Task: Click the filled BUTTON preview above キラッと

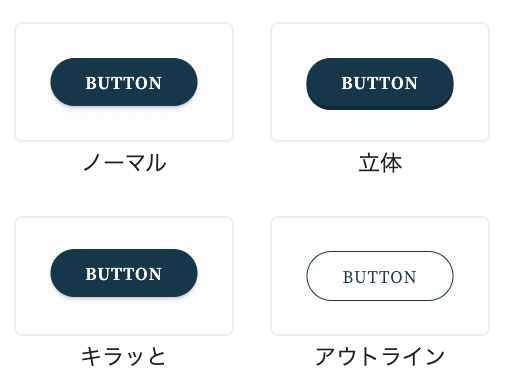Action: pos(124,273)
